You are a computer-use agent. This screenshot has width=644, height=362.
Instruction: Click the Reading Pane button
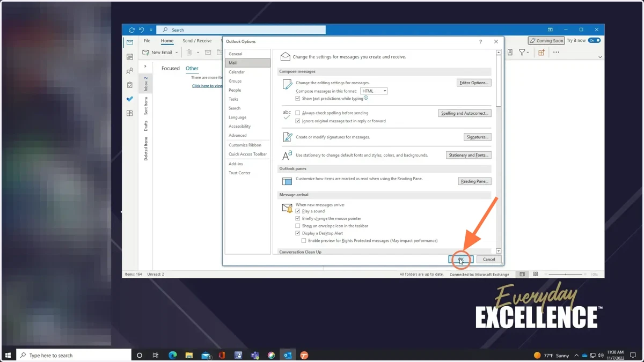[x=475, y=181]
